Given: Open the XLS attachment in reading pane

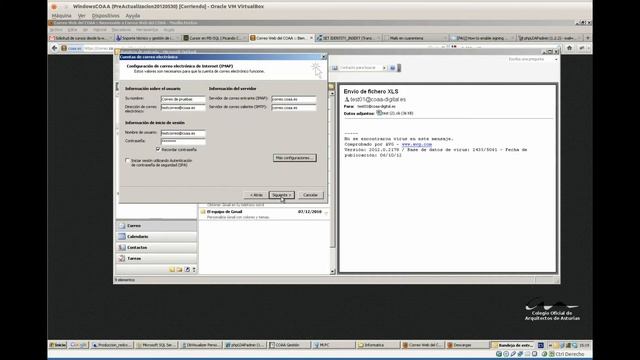Looking at the screenshot, I should click(x=395, y=113).
